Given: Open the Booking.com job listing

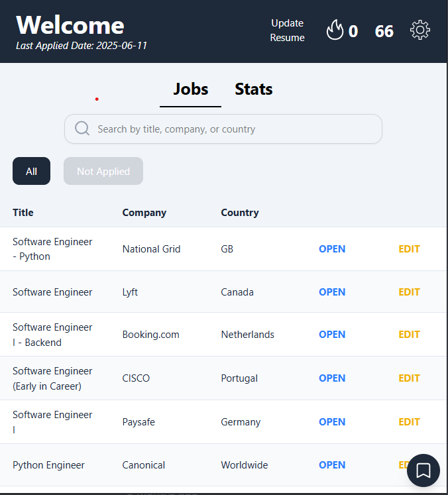Looking at the screenshot, I should point(331,335).
